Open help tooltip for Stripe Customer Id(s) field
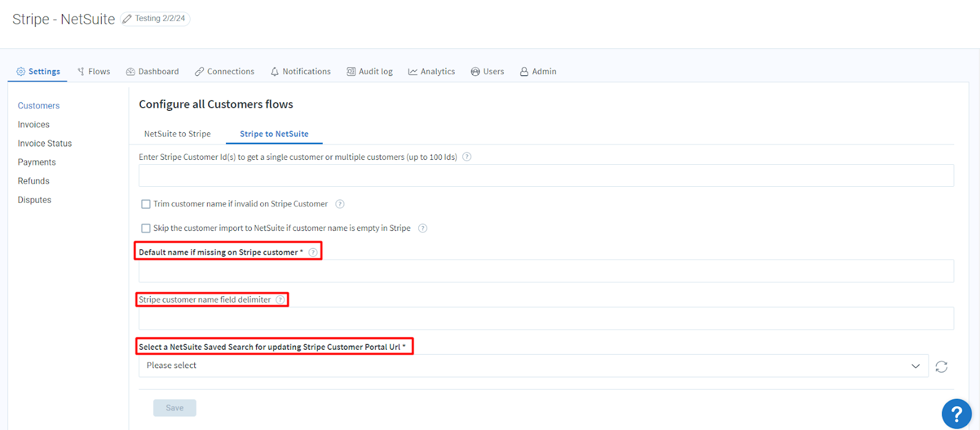 (x=467, y=157)
